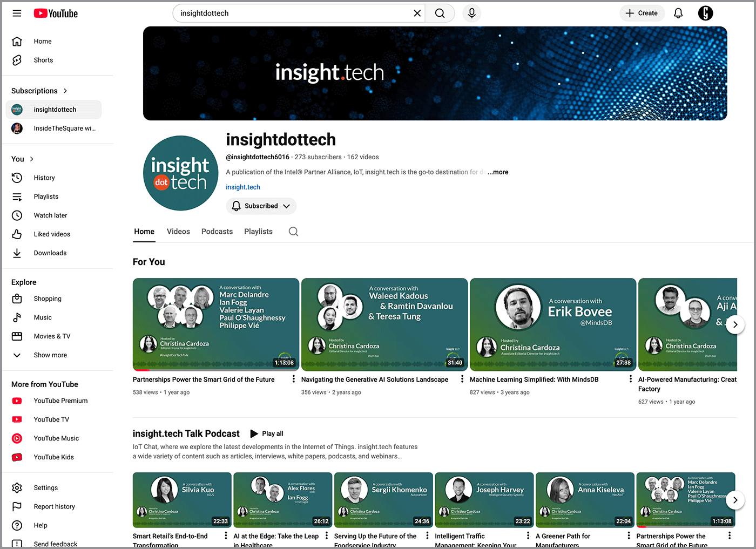The height and width of the screenshot is (549, 756).
Task: Open Report history
Action: pyautogui.click(x=53, y=506)
